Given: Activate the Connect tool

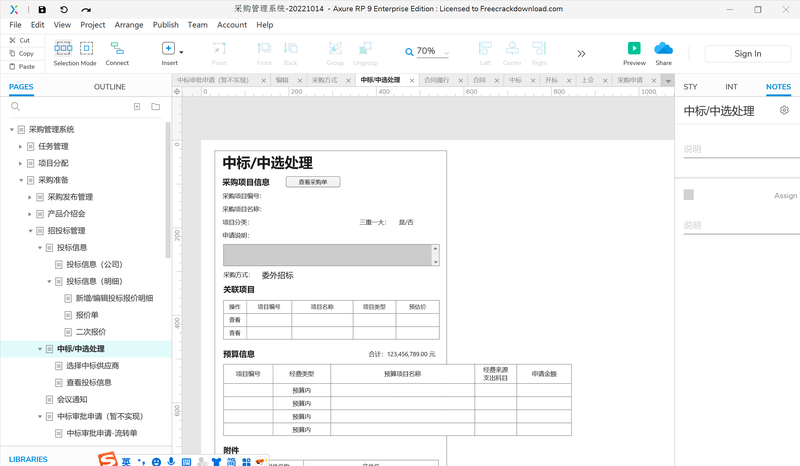Looking at the screenshot, I should coord(117,53).
